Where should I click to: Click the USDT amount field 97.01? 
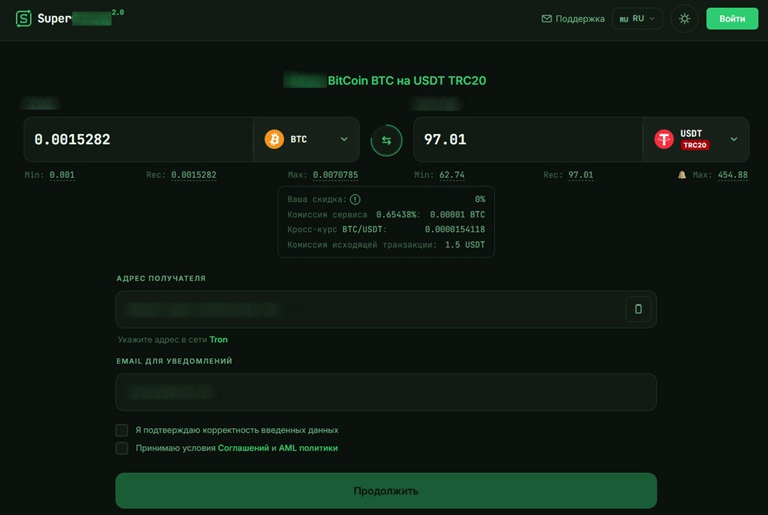(x=528, y=140)
